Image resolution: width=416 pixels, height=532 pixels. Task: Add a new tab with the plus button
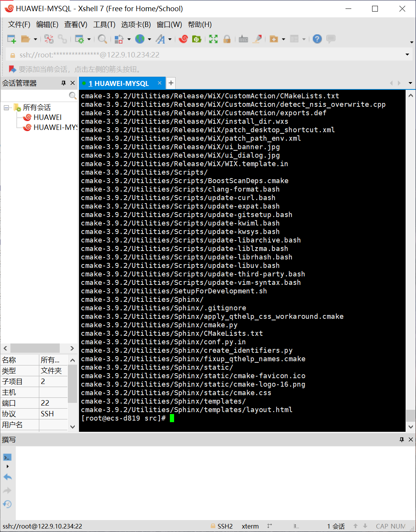pos(171,83)
